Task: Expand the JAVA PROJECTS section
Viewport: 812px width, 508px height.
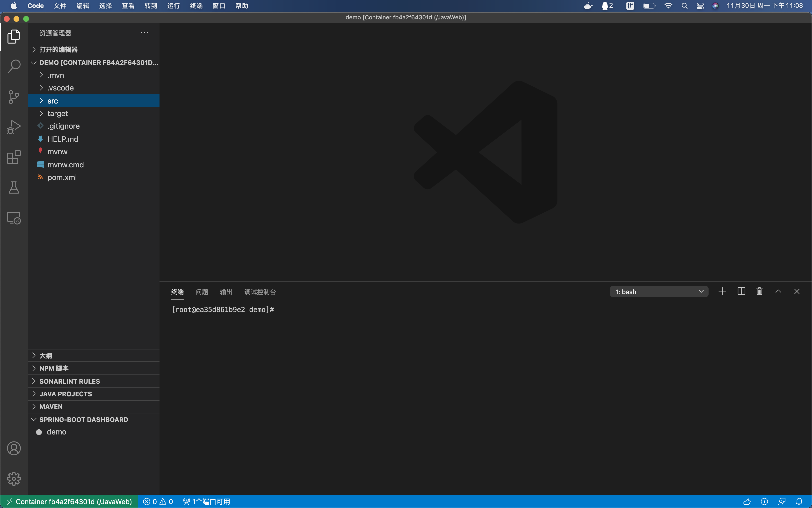Action: [x=94, y=394]
